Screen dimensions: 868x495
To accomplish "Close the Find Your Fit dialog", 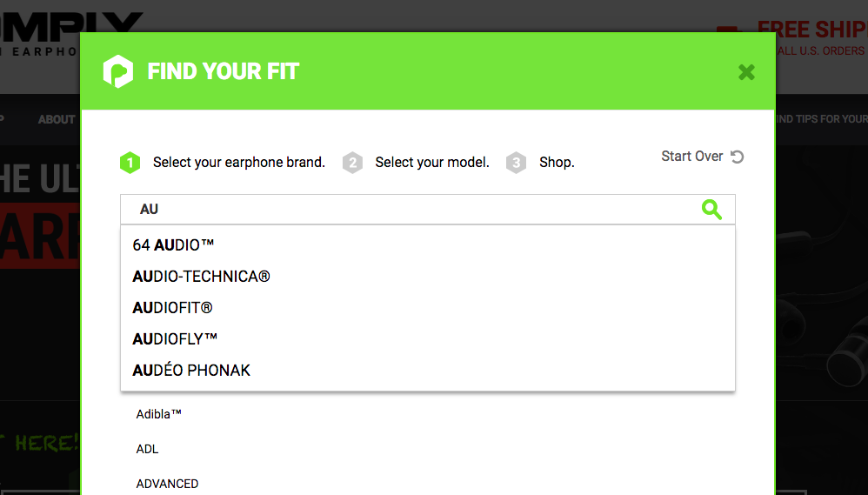I will click(746, 72).
